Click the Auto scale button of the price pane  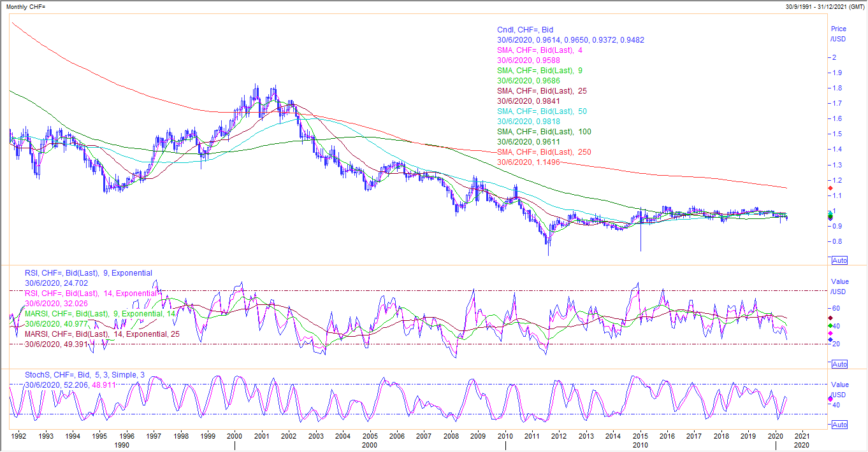[x=839, y=260]
